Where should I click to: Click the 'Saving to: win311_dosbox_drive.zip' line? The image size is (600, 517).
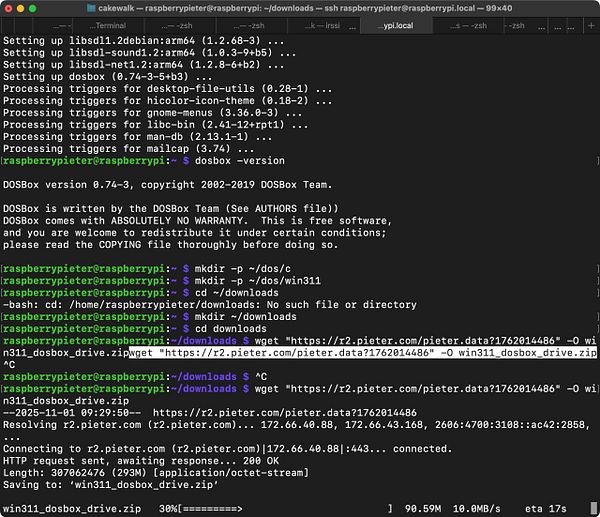pos(110,485)
